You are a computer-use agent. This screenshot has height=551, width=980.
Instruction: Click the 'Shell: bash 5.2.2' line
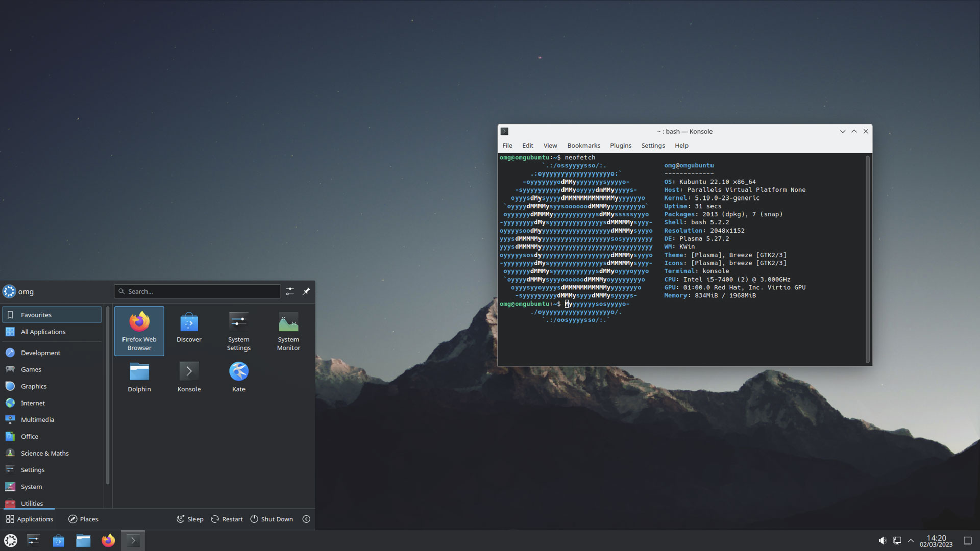(696, 222)
